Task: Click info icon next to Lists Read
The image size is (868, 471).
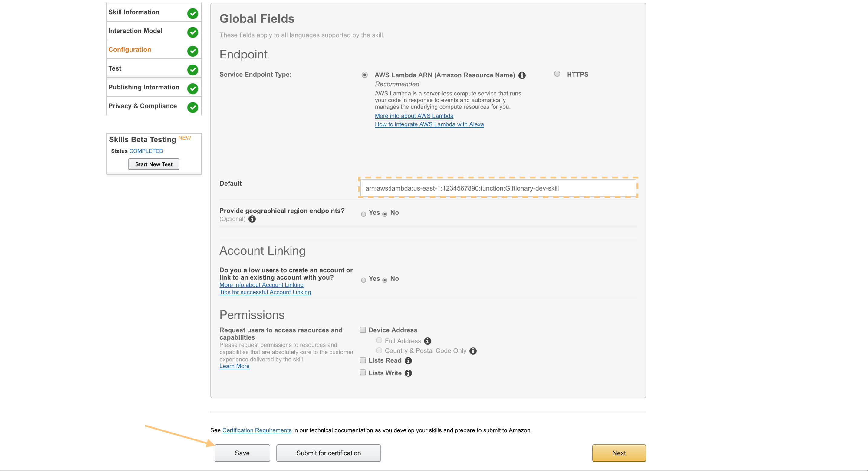Action: click(408, 361)
